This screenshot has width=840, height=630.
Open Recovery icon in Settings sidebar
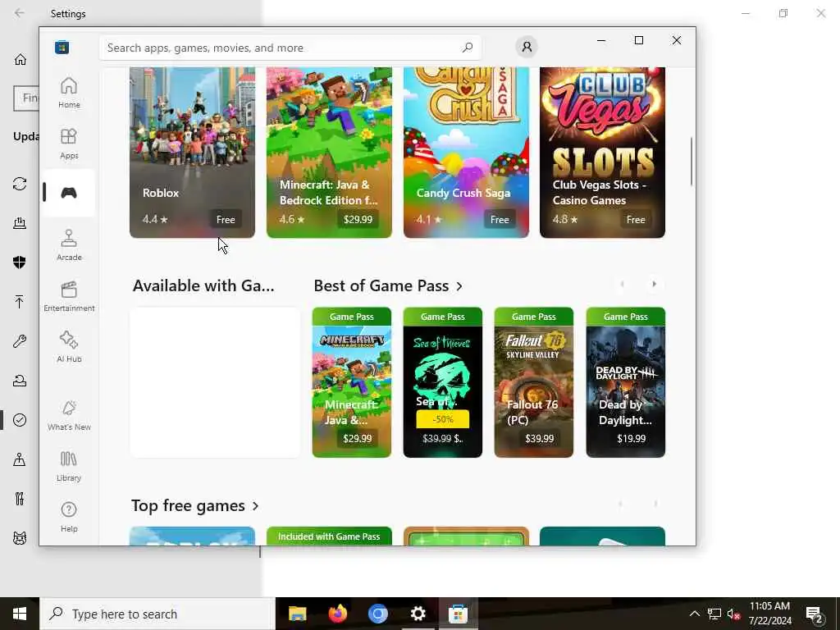pyautogui.click(x=20, y=381)
